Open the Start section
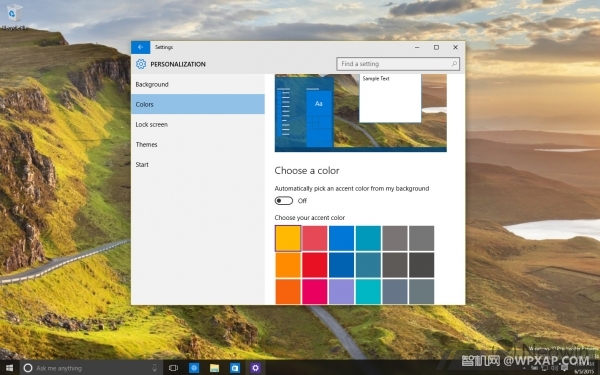The height and width of the screenshot is (375, 600). [198, 165]
